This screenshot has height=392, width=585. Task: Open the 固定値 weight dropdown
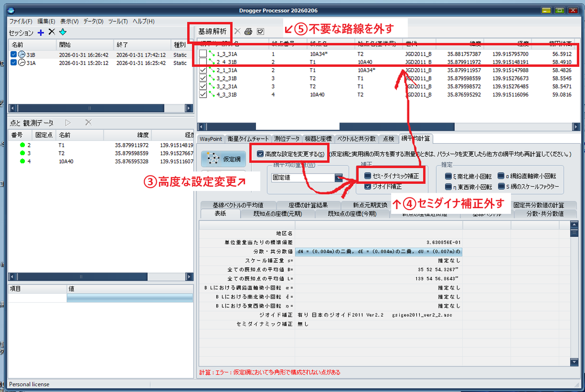pos(339,178)
